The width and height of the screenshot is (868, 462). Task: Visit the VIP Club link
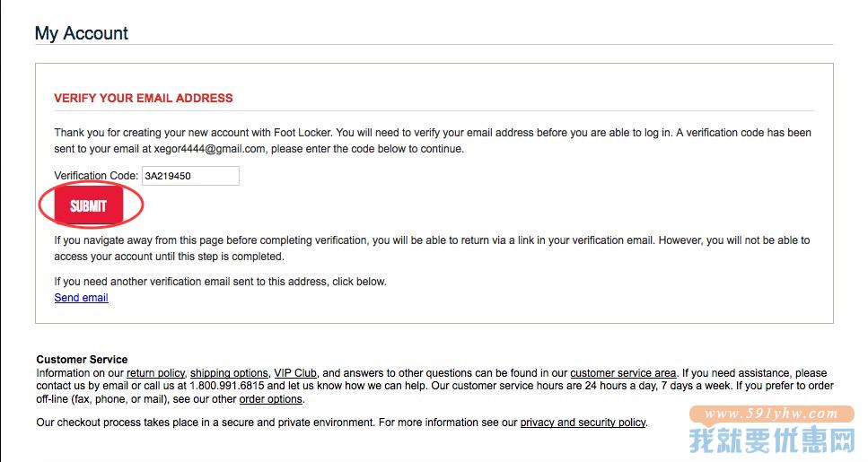295,373
